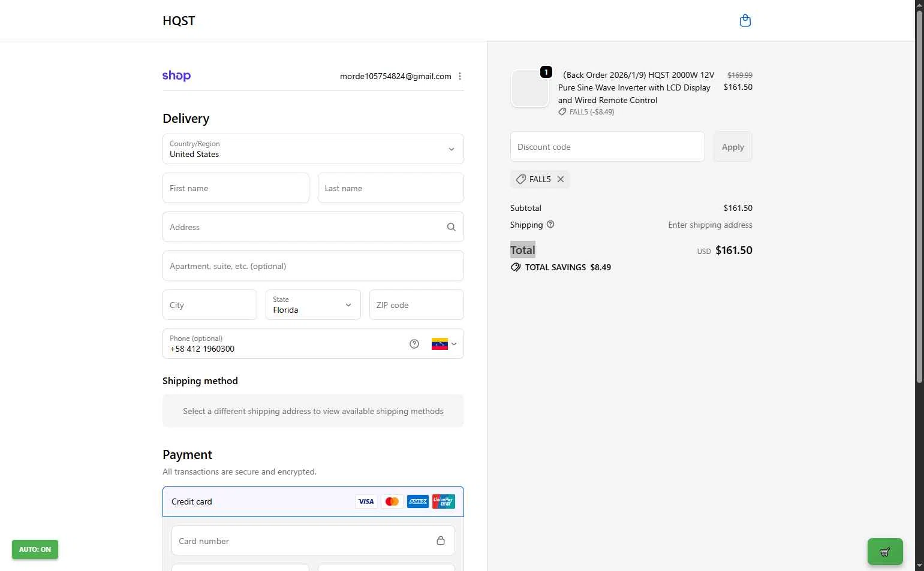Click the Apply discount button
The width and height of the screenshot is (924, 571).
(733, 147)
